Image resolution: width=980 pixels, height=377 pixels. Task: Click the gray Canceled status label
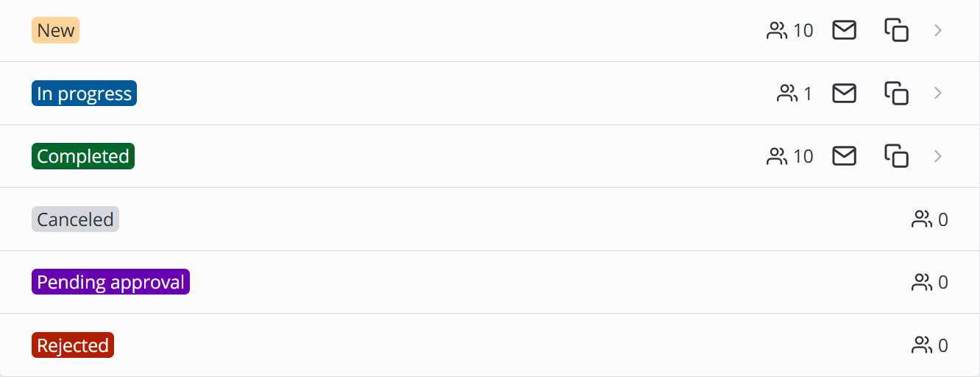pyautogui.click(x=75, y=219)
